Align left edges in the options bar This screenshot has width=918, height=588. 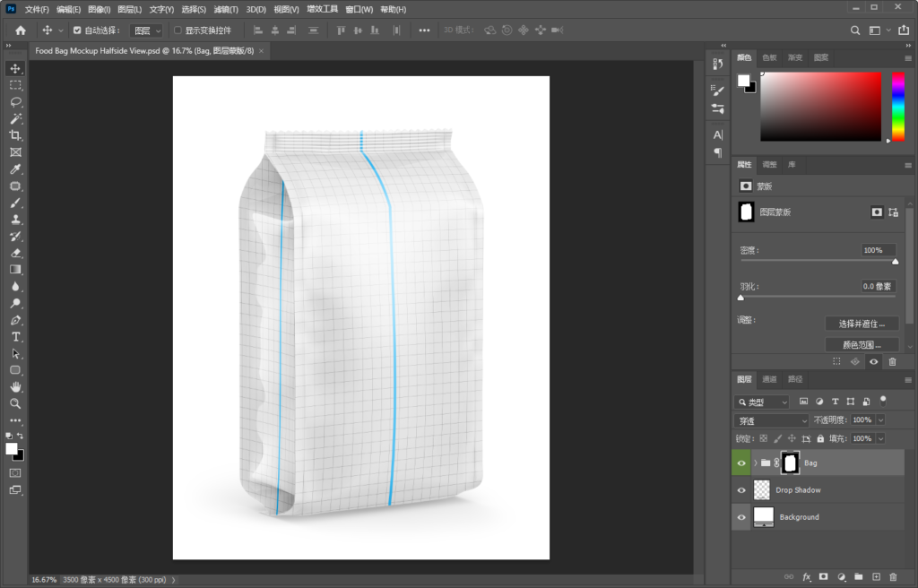click(257, 30)
